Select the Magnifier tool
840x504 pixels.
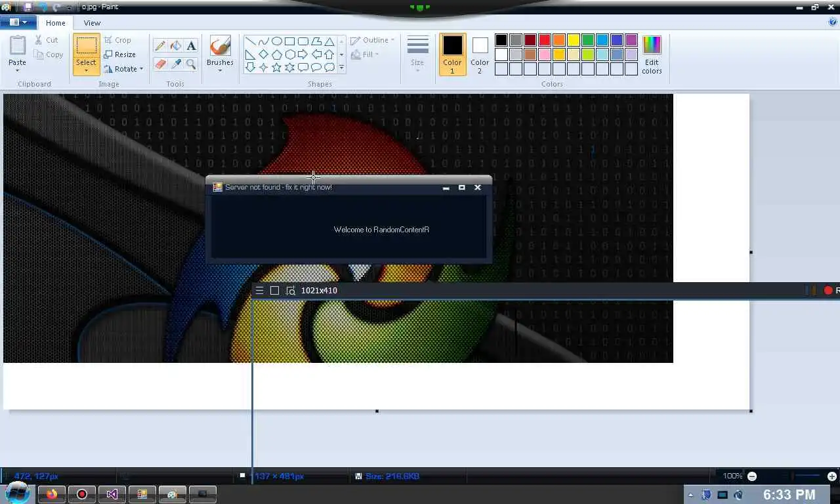click(191, 64)
